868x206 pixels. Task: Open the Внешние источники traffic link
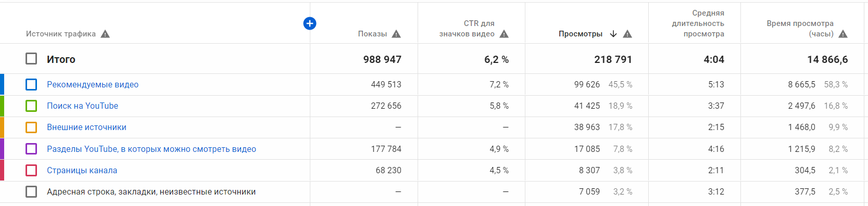[x=86, y=127]
